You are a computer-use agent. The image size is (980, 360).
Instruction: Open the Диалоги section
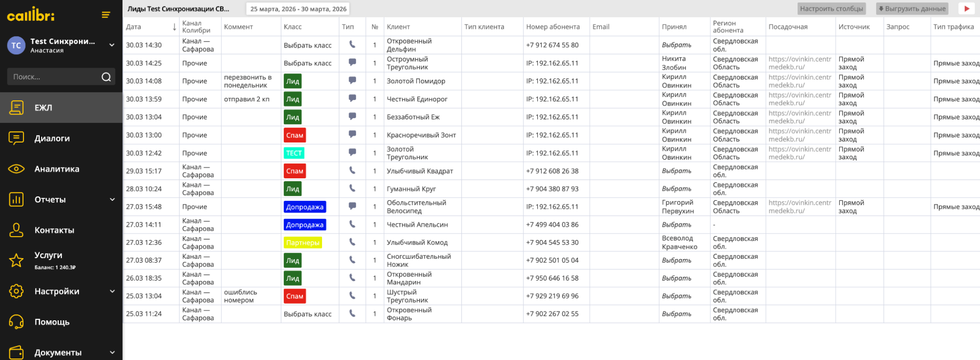coord(52,138)
